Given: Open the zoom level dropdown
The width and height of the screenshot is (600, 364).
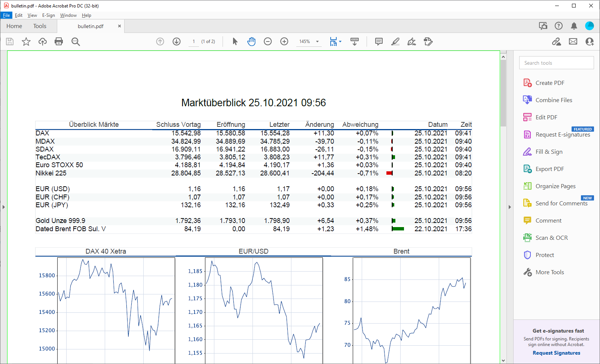Looking at the screenshot, I should point(318,42).
